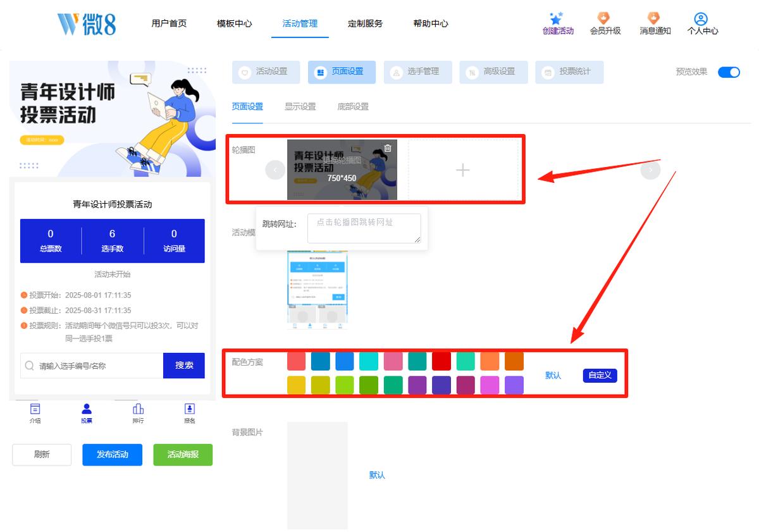Image resolution: width=759 pixels, height=532 pixels.
Task: Pick the cyan color scheme swatch
Action: pos(369,361)
